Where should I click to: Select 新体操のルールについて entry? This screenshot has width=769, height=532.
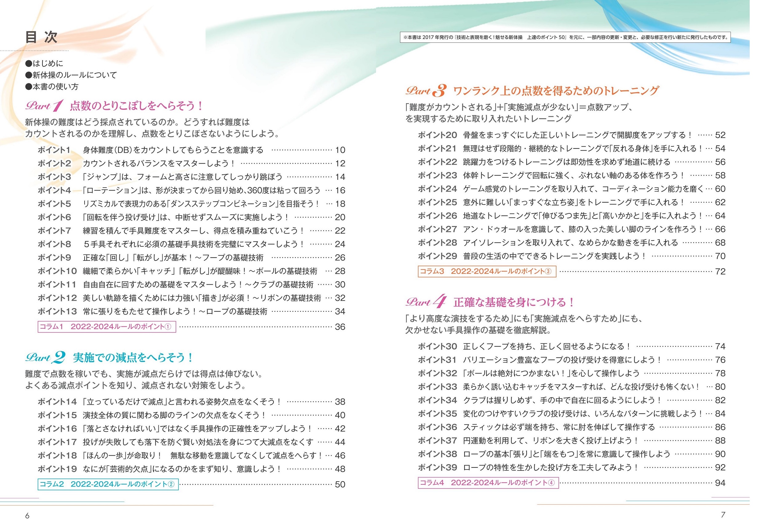click(71, 75)
